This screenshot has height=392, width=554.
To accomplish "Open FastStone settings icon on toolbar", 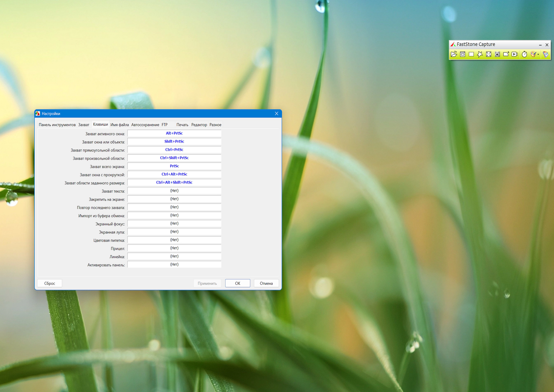I will 546,54.
